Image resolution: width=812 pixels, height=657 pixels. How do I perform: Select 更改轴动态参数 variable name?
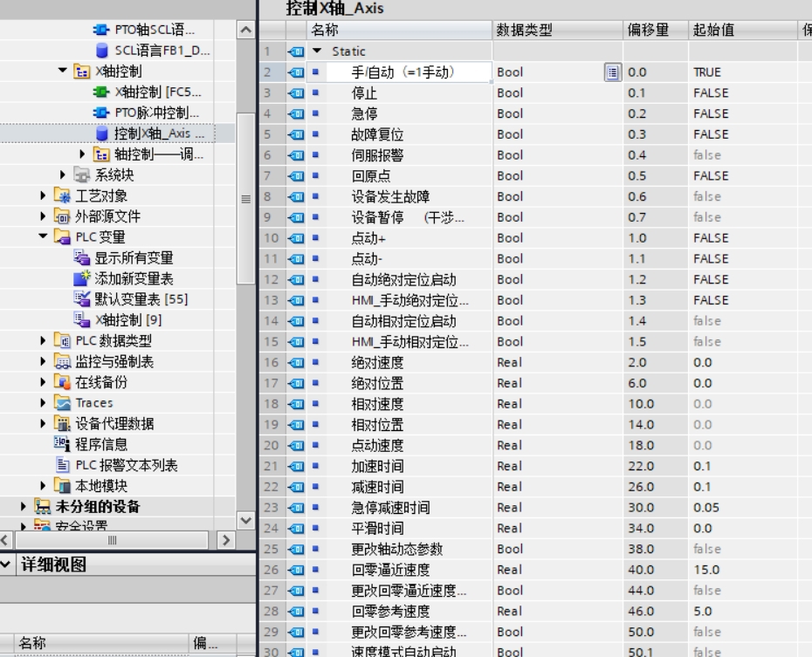[x=397, y=549]
